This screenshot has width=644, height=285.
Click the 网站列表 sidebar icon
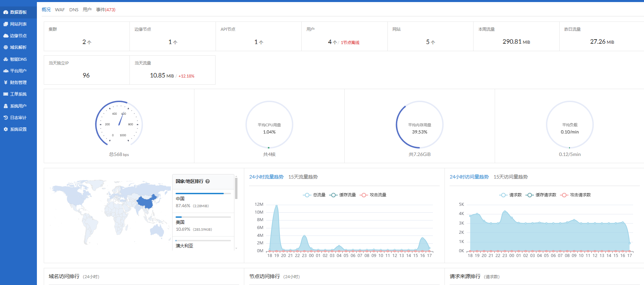[x=6, y=24]
